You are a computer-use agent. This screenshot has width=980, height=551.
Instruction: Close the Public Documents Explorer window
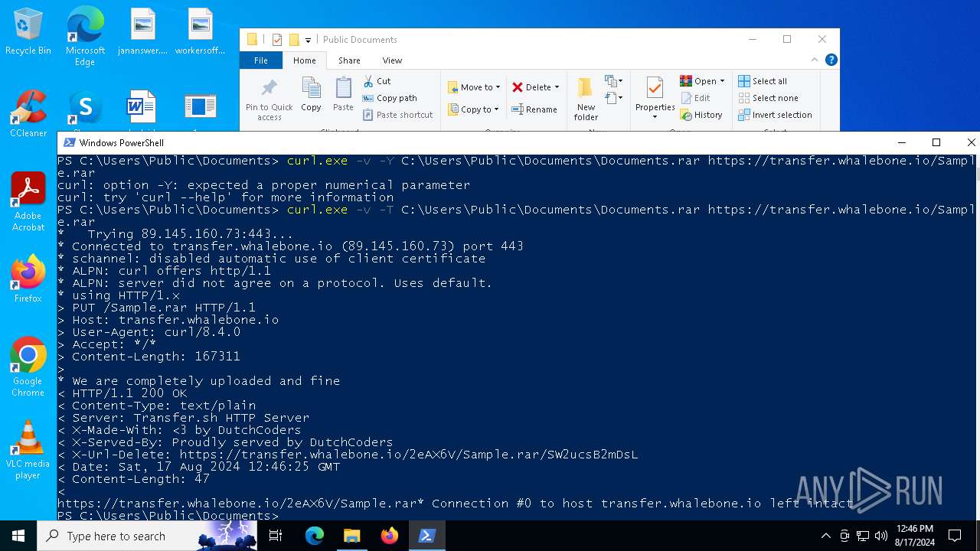pyautogui.click(x=822, y=39)
